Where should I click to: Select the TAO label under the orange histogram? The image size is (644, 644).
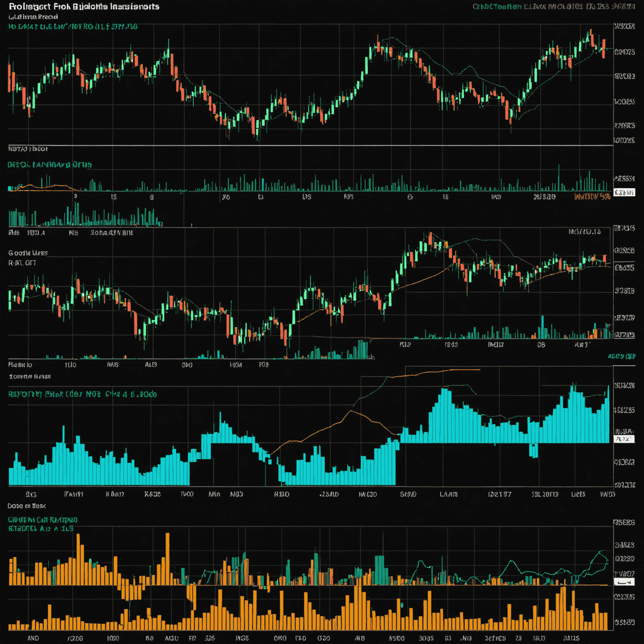(x=300, y=638)
